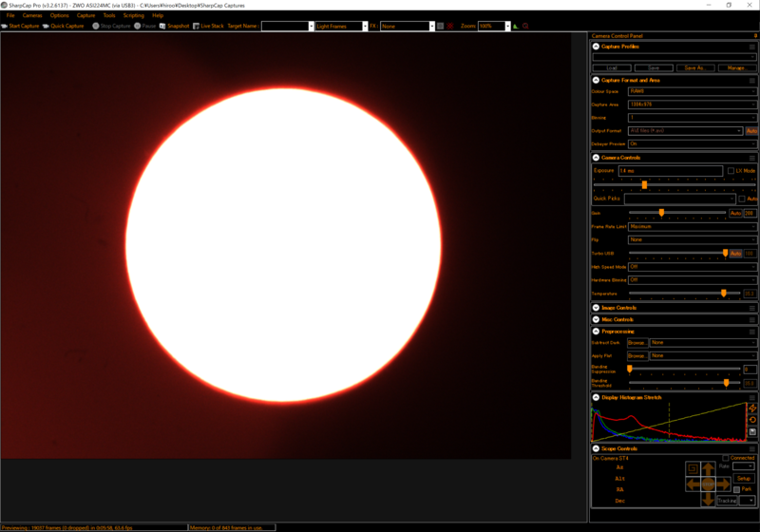Tick the Auto checkbox beside Quick Picks
760x532 pixels.
(x=742, y=199)
